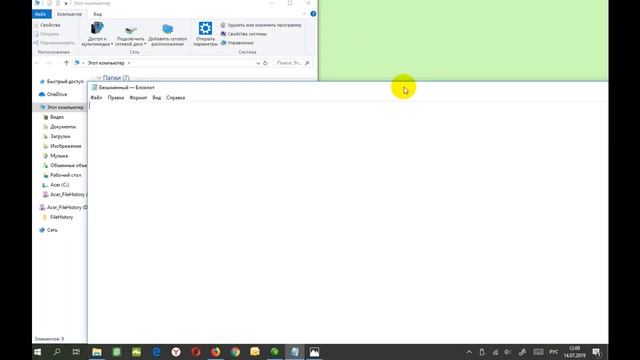Open the Explorer help question-mark icon
The image size is (640, 360).
313,14
